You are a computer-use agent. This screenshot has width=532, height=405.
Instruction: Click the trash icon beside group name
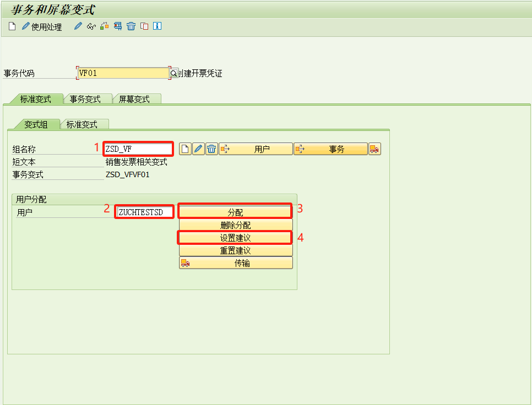[x=211, y=149]
